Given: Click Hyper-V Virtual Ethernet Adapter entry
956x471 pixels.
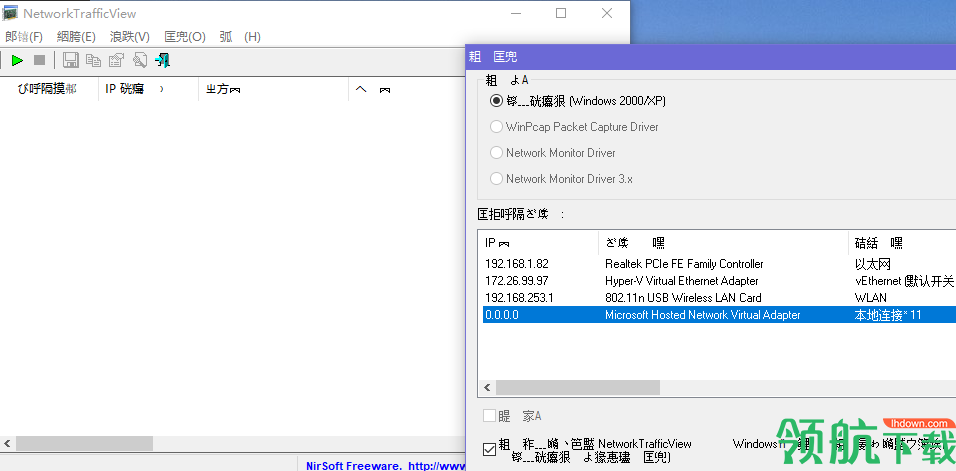Looking at the screenshot, I should pyautogui.click(x=682, y=281).
